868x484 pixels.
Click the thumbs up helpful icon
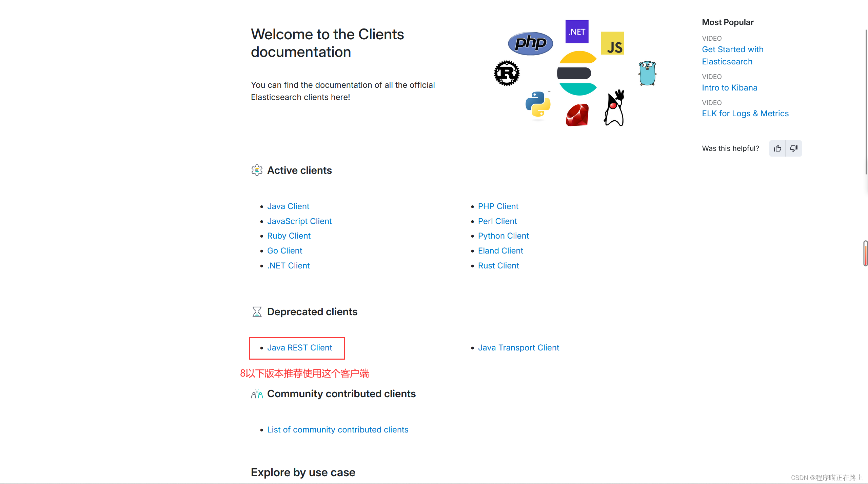pos(777,148)
